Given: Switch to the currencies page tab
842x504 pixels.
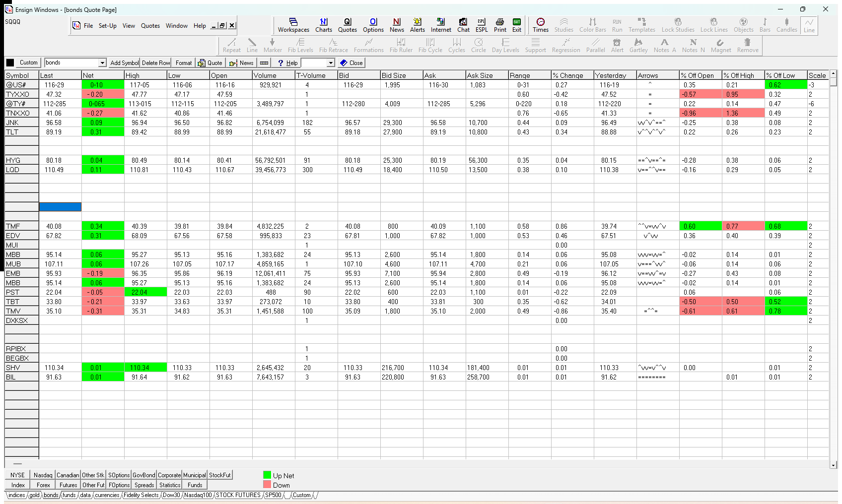Looking at the screenshot, I should [x=107, y=495].
